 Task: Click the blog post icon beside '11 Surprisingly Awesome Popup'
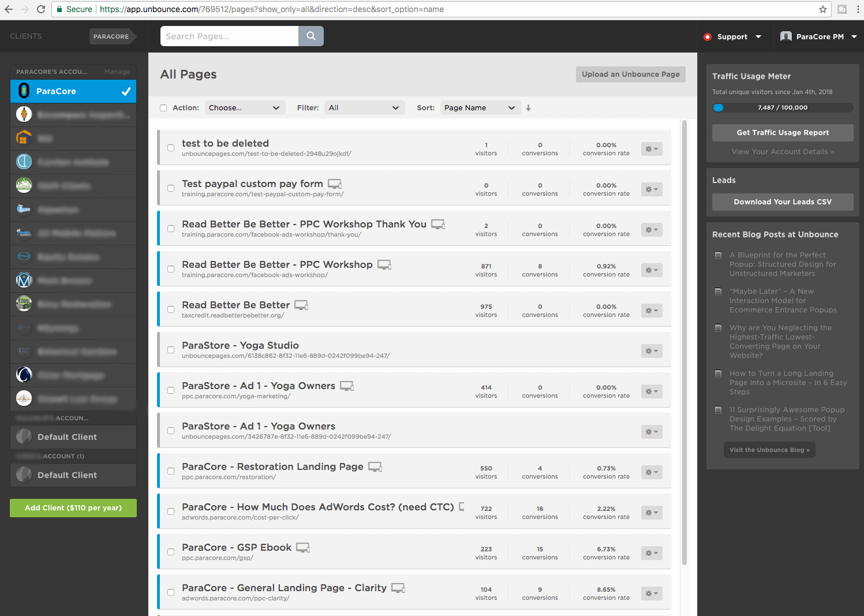click(x=718, y=410)
